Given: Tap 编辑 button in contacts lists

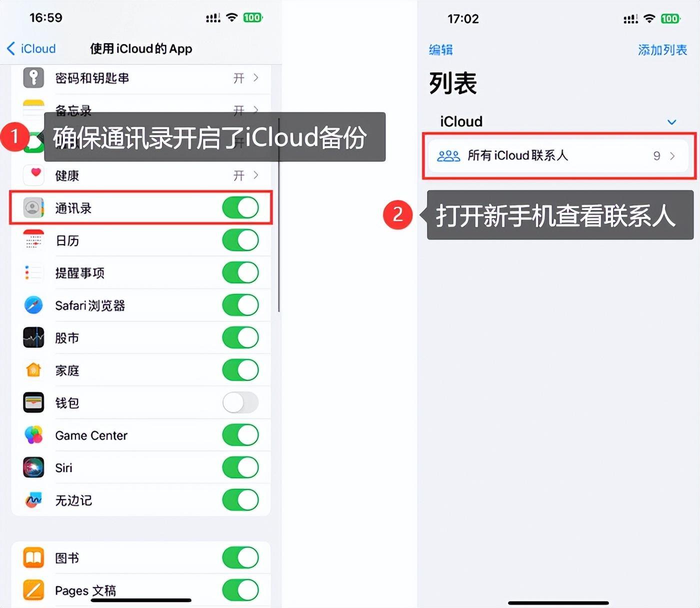Looking at the screenshot, I should [x=441, y=50].
